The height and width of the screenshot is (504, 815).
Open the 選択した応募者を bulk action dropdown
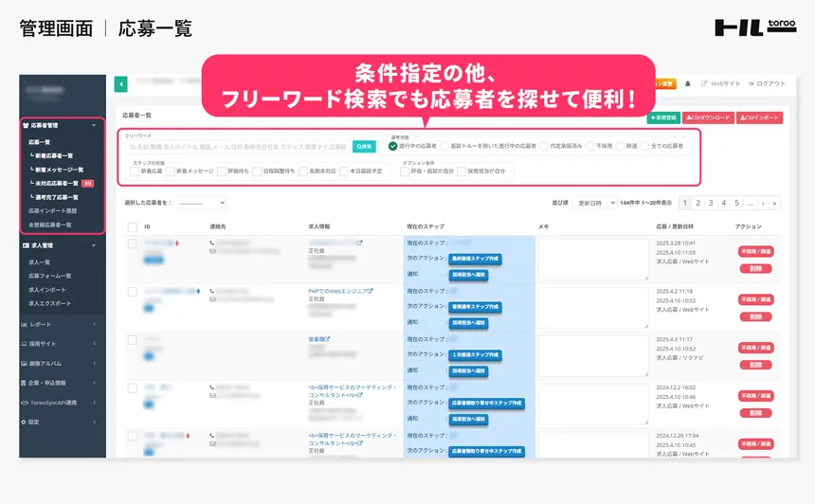coord(200,203)
